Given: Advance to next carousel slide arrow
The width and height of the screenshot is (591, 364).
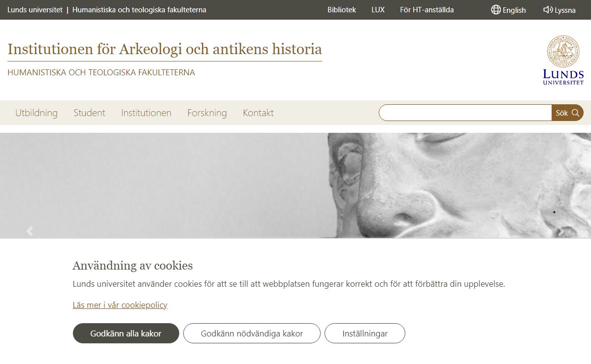Looking at the screenshot, I should tap(561, 231).
